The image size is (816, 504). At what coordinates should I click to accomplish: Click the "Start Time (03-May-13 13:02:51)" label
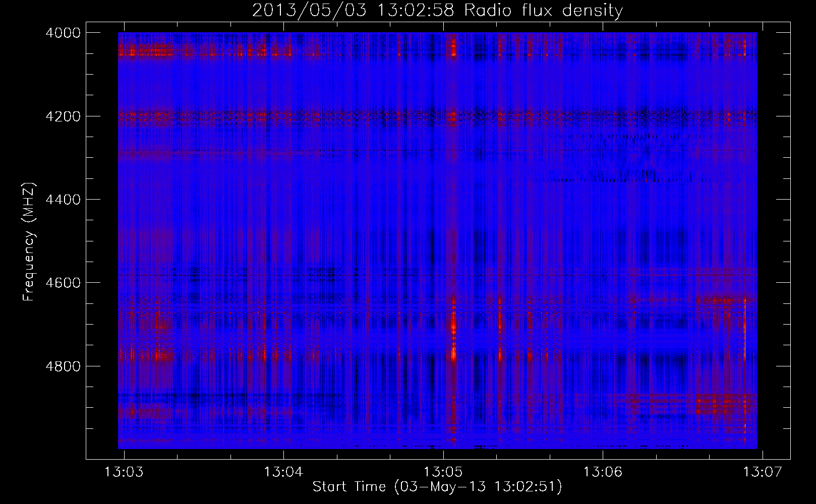(x=437, y=487)
